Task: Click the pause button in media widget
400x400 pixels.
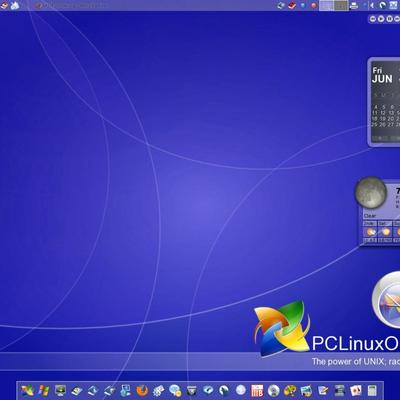Action: 389,19
